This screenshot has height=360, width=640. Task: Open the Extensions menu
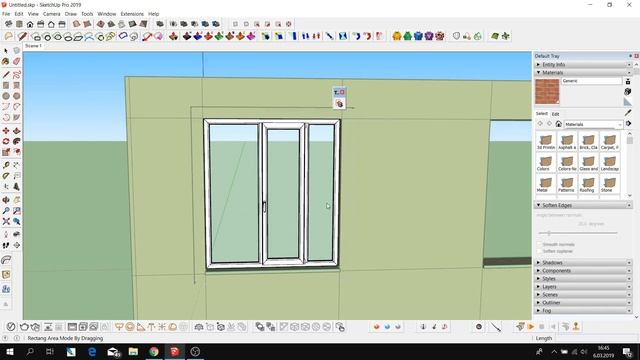click(132, 14)
